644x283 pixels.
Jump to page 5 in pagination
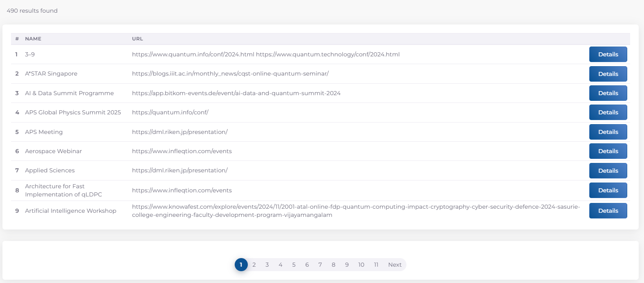tap(294, 265)
